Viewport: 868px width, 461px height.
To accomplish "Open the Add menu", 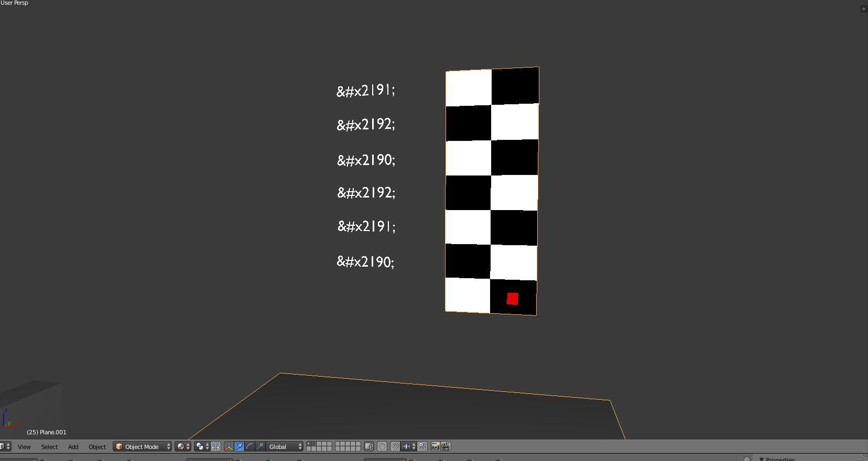I will tap(73, 447).
